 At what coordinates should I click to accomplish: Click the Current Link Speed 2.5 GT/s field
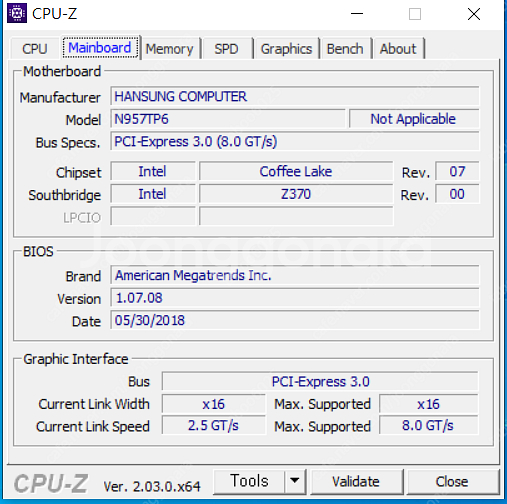point(213,426)
